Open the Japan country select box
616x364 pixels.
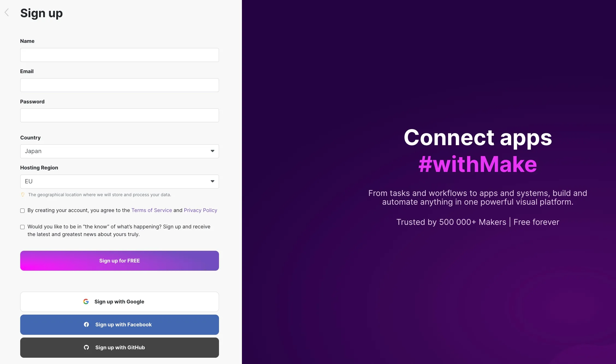tap(115, 151)
